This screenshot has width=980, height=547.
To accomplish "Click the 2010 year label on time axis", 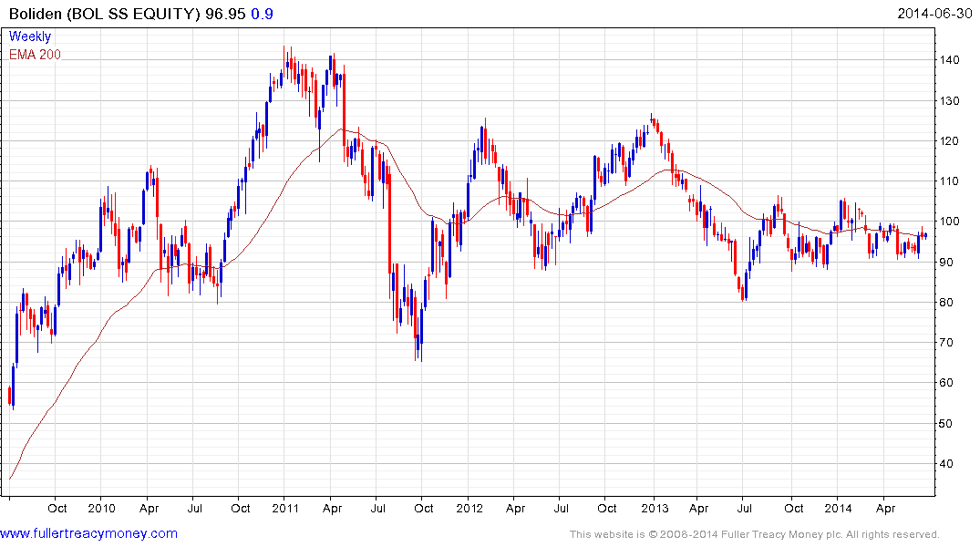I will [x=101, y=508].
